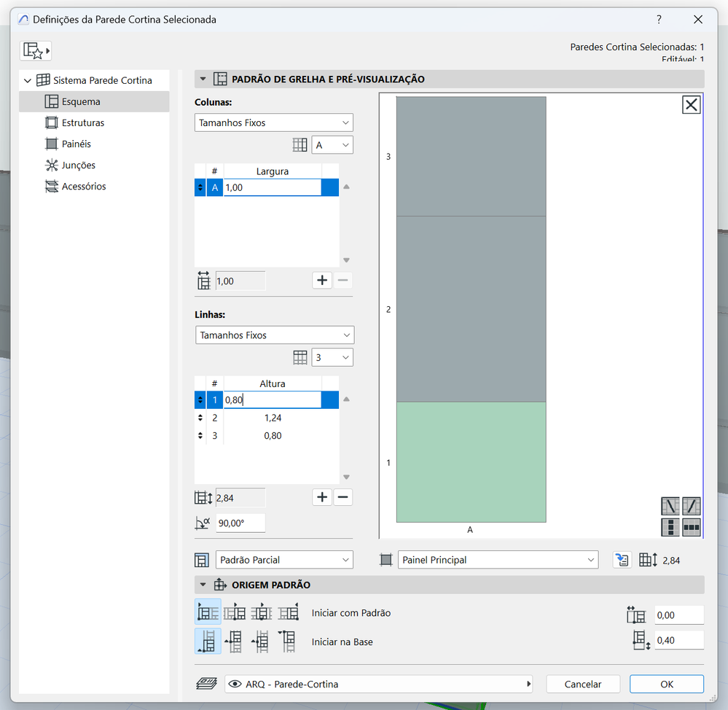
Task: Select the horizontal division tool in preview
Action: click(691, 527)
